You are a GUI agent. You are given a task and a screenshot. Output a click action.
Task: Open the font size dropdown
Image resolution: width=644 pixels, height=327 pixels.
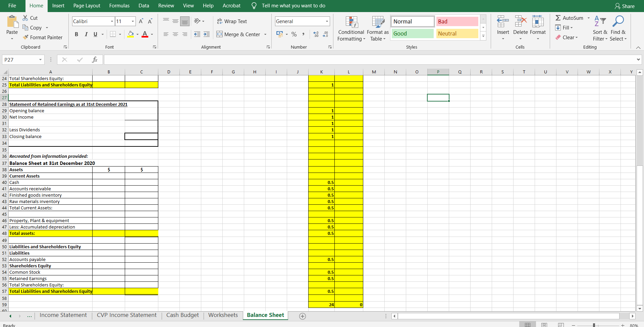[133, 21]
